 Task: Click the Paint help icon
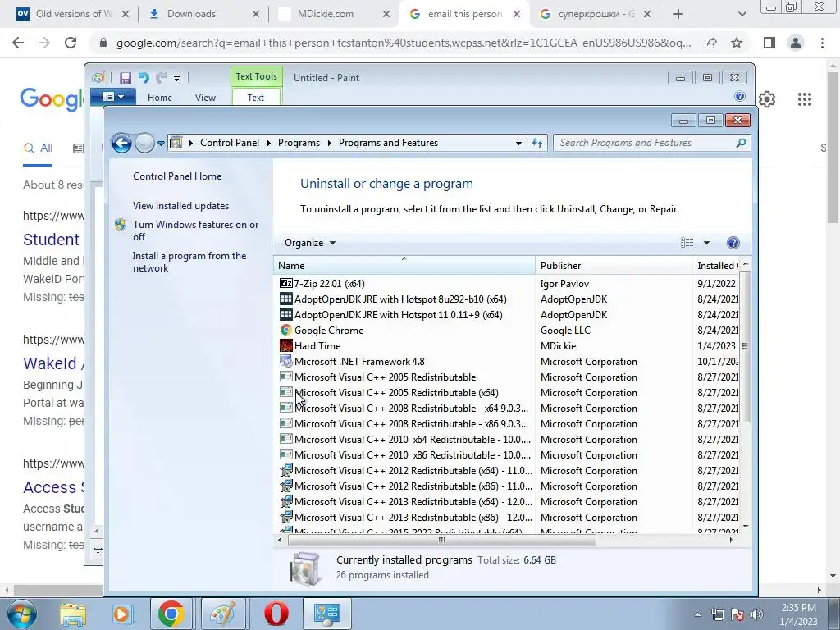tap(740, 97)
